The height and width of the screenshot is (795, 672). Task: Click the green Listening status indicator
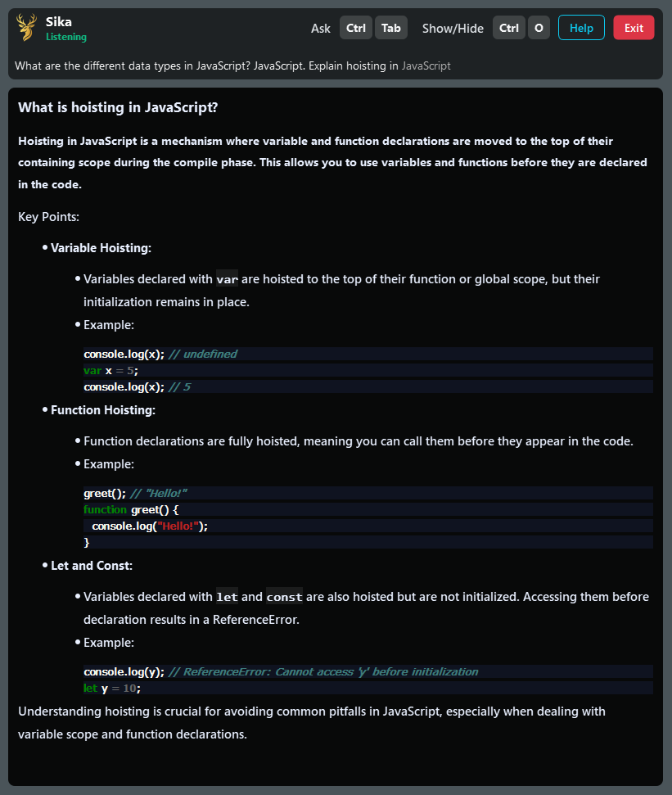66,37
